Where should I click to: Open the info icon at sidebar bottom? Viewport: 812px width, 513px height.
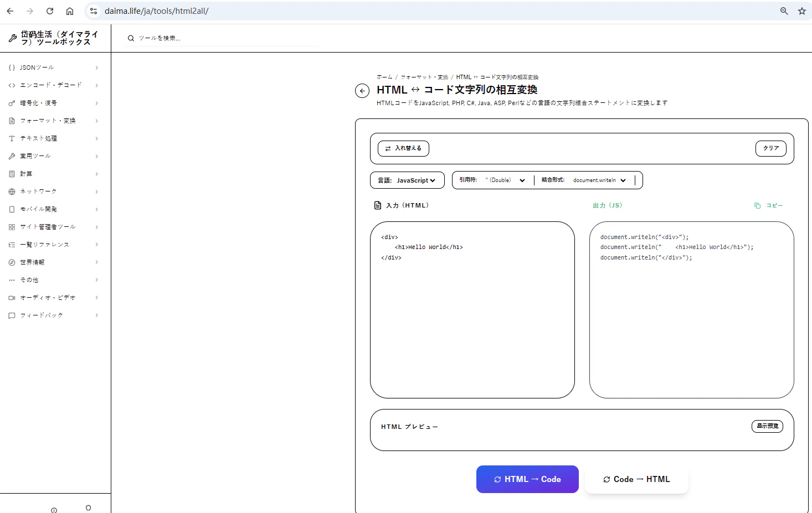54,510
